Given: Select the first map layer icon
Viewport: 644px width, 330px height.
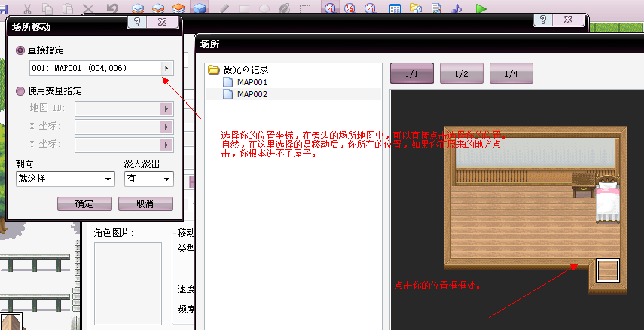Looking at the screenshot, I should (x=138, y=8).
